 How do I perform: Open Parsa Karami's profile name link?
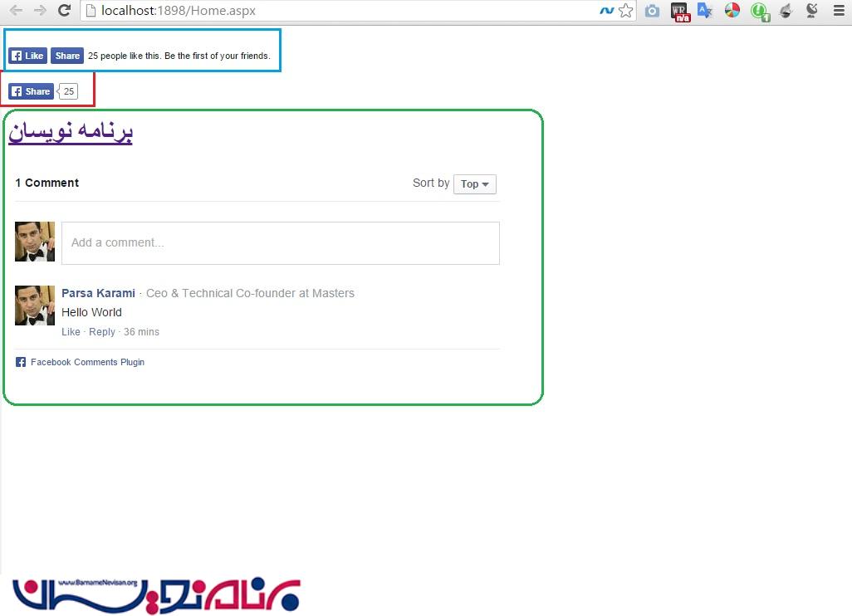[x=98, y=293]
